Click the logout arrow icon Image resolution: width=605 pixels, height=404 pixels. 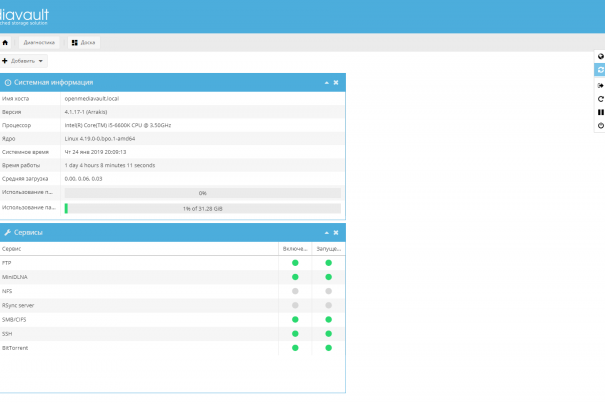[600, 85]
